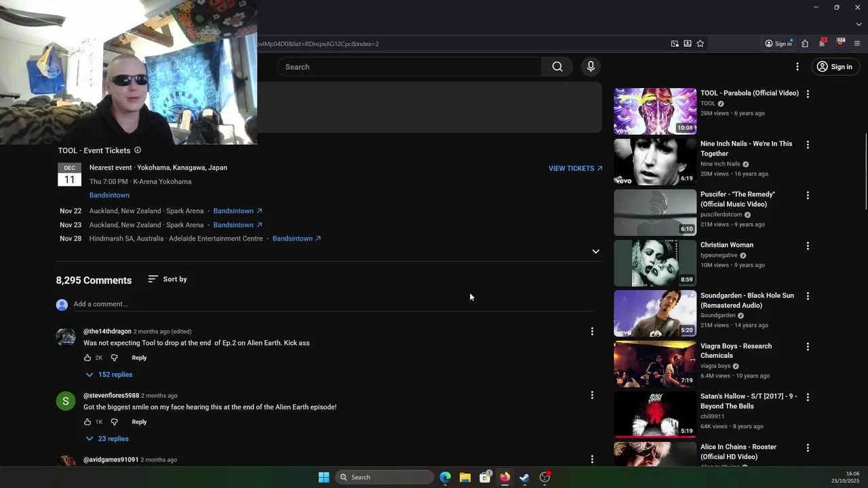Click the extension icon with red 7 badge
This screenshot has width=868, height=488.
coord(823,43)
